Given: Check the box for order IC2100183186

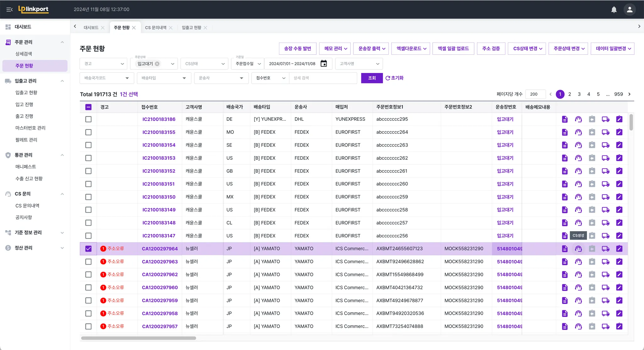Looking at the screenshot, I should click(x=88, y=119).
